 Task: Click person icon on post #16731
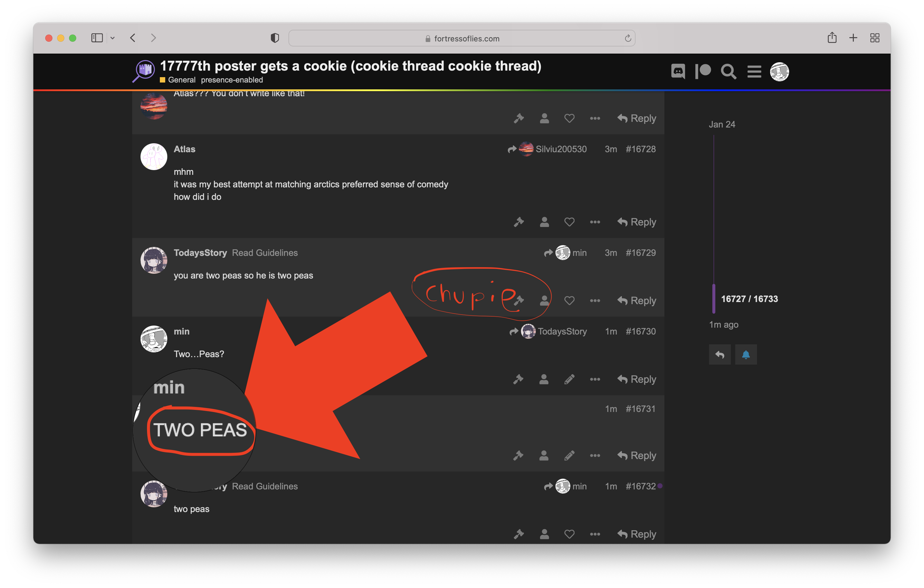[x=544, y=455]
